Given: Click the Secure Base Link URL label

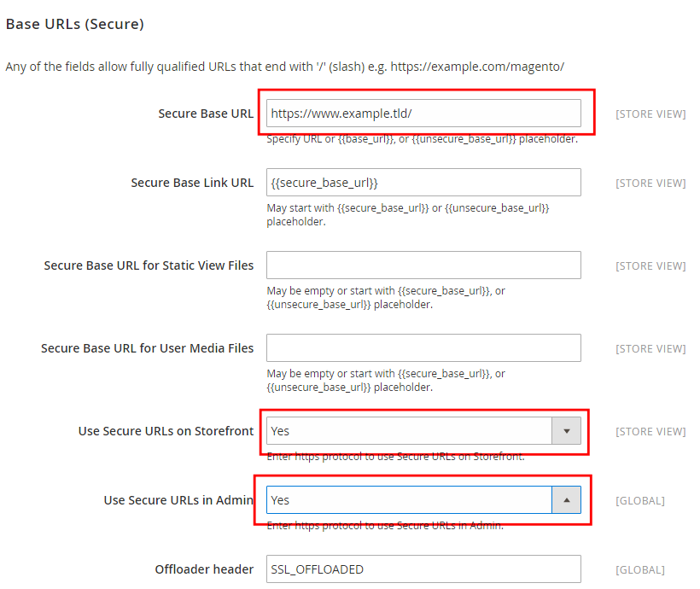Looking at the screenshot, I should [192, 183].
